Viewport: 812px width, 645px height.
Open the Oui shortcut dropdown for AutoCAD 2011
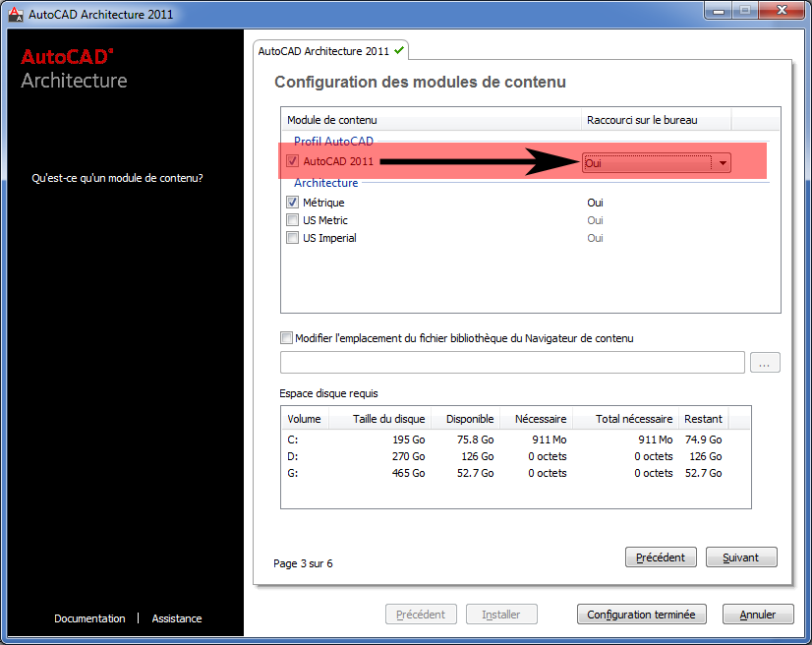point(724,163)
